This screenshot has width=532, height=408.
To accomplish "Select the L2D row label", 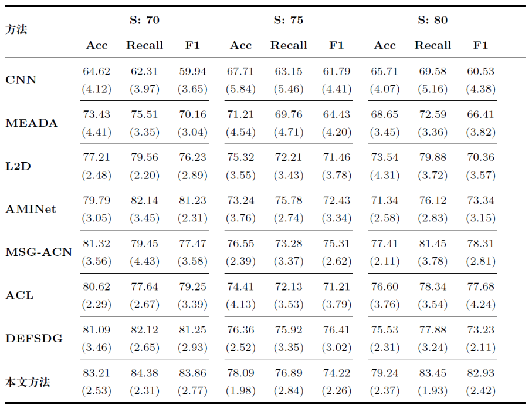I will [18, 166].
